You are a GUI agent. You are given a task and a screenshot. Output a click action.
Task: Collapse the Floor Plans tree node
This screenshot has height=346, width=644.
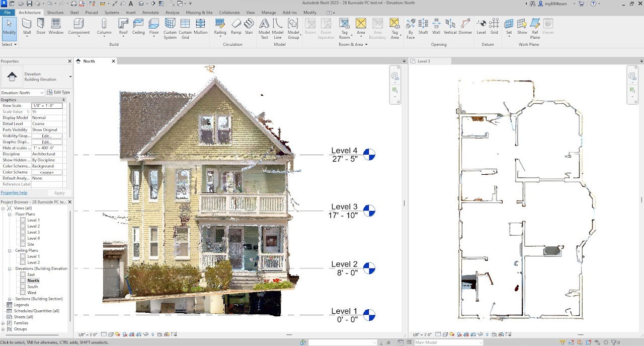point(10,214)
